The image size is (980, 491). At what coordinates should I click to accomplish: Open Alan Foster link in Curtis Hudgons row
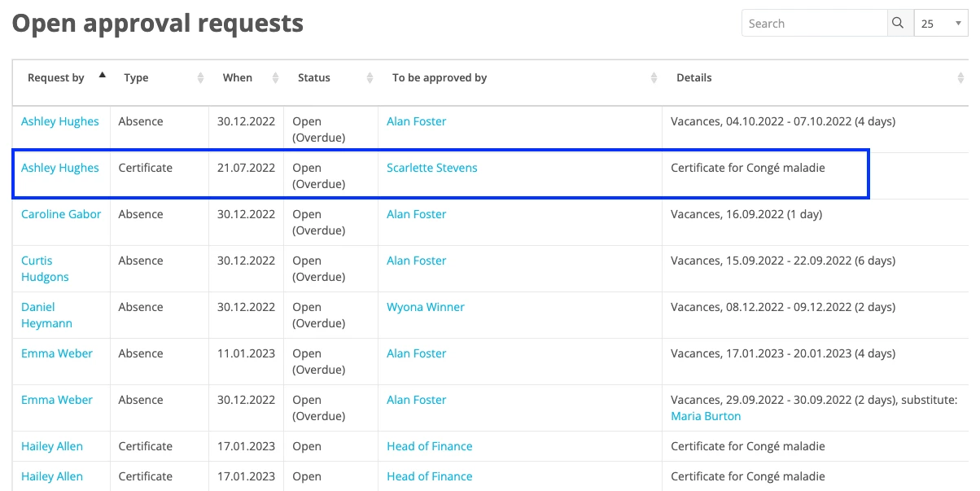pos(417,261)
